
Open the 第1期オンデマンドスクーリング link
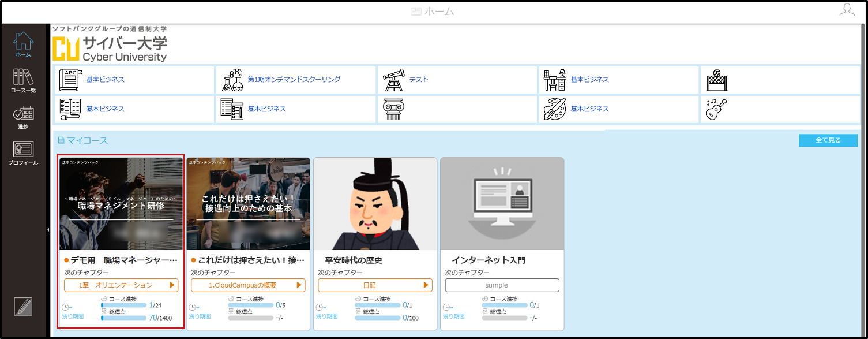[x=294, y=80]
